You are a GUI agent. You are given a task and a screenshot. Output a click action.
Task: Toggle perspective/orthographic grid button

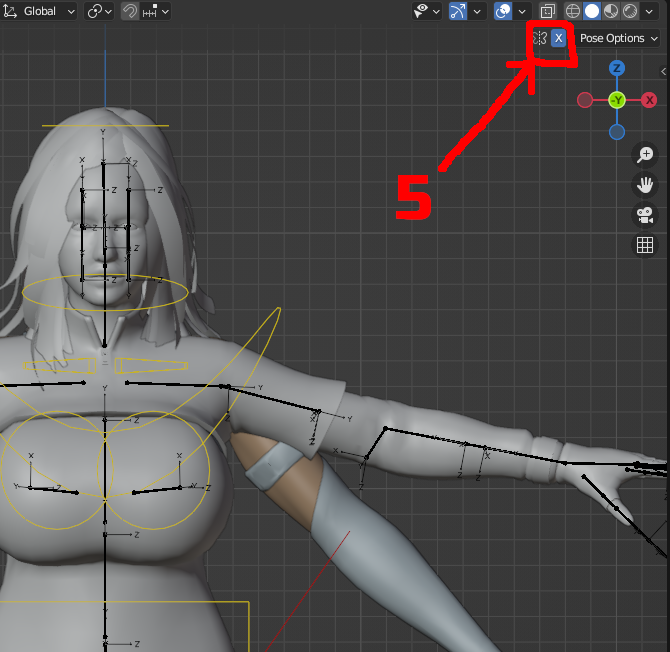coord(645,245)
